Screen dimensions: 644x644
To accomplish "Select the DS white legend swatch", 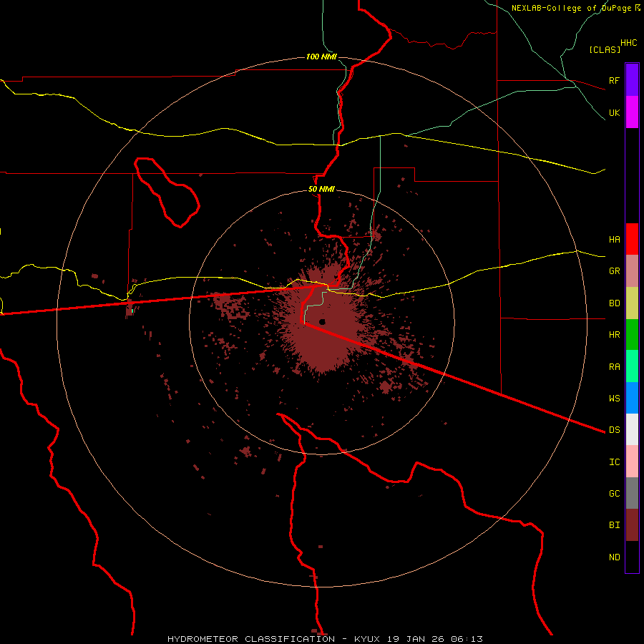I will pos(632,429).
